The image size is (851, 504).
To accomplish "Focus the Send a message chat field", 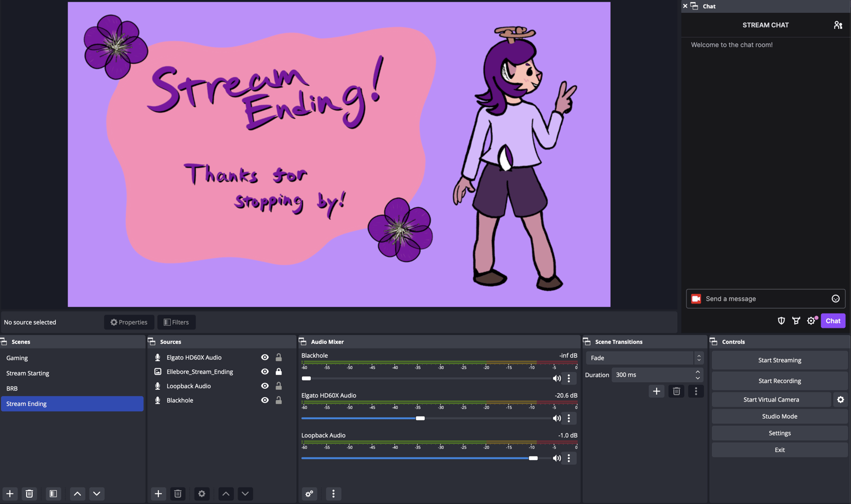I will coord(766,299).
